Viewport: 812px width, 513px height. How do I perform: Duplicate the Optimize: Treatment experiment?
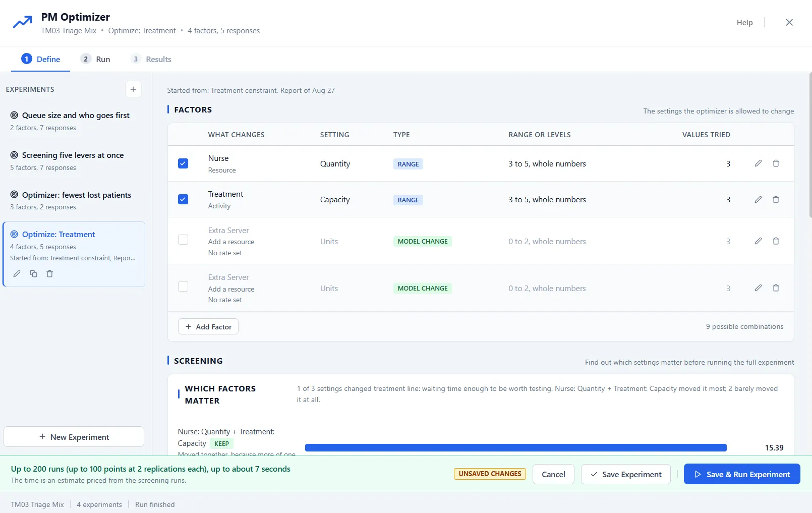click(x=33, y=274)
